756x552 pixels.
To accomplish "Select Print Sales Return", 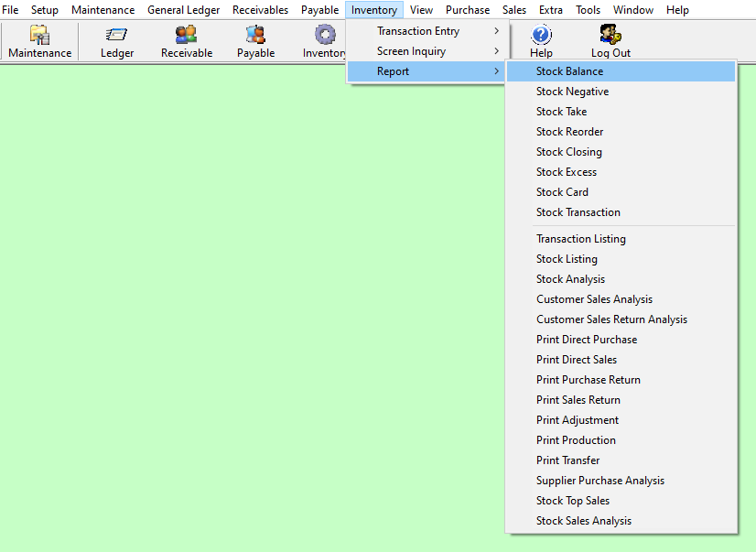I will click(621, 400).
